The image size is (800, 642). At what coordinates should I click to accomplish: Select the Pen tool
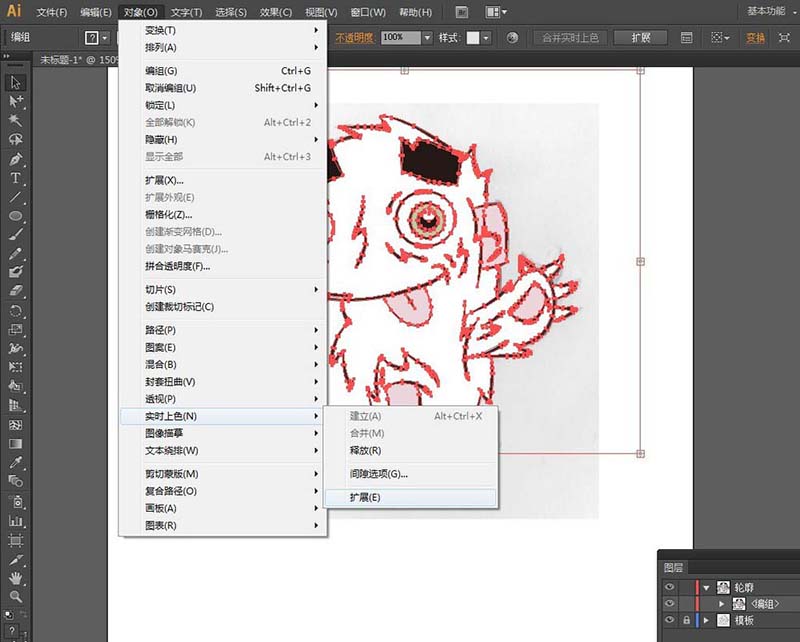point(15,159)
